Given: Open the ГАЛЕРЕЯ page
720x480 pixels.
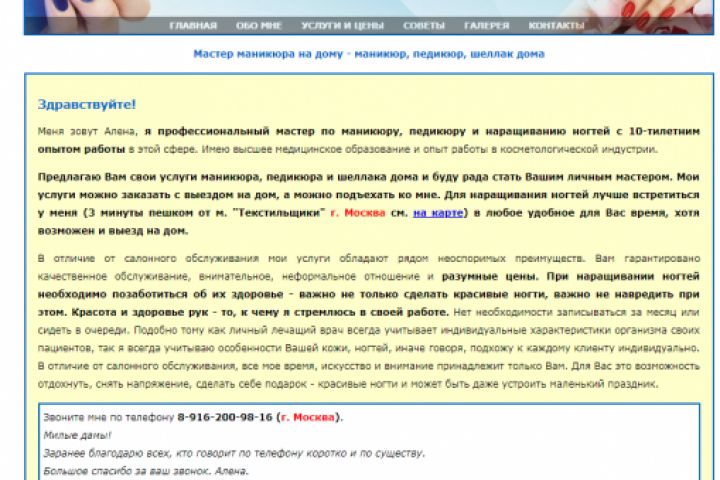Looking at the screenshot, I should 487,26.
